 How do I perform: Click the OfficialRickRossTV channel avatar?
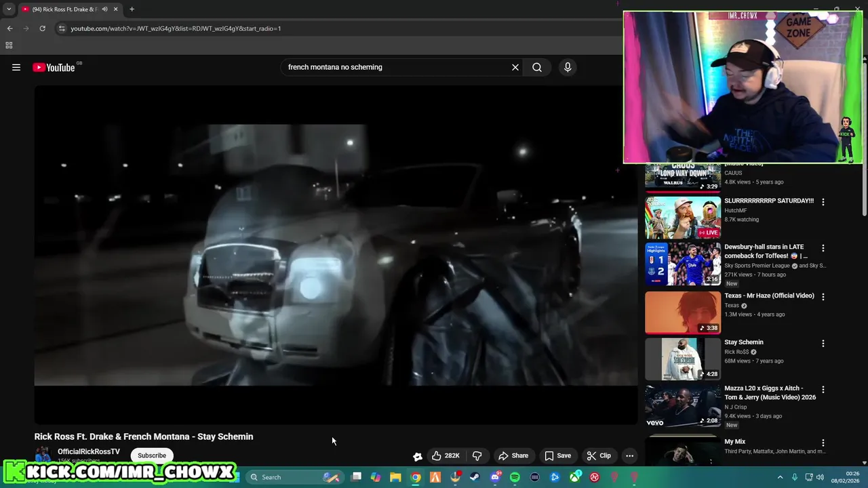click(43, 455)
